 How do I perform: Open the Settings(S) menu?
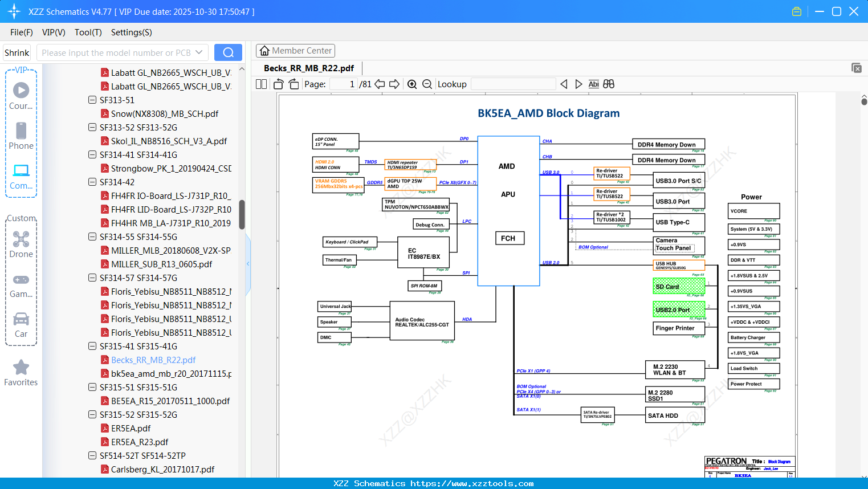coord(131,32)
